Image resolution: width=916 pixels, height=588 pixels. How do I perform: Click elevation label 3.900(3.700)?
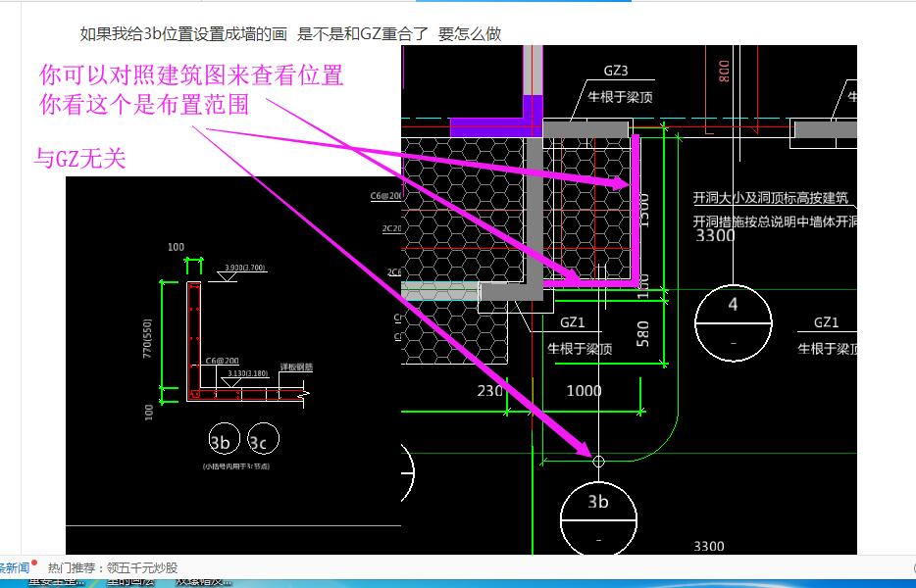pyautogui.click(x=245, y=268)
